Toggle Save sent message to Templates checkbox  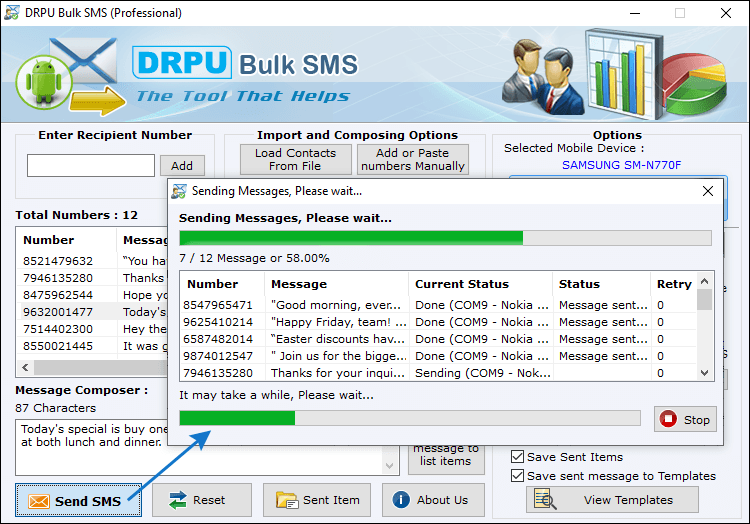[517, 476]
